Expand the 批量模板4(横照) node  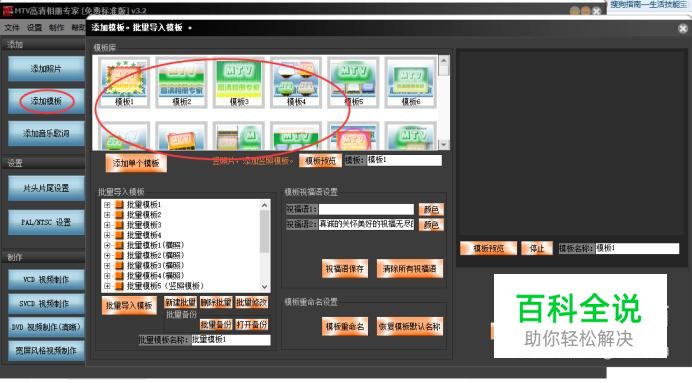(107, 276)
